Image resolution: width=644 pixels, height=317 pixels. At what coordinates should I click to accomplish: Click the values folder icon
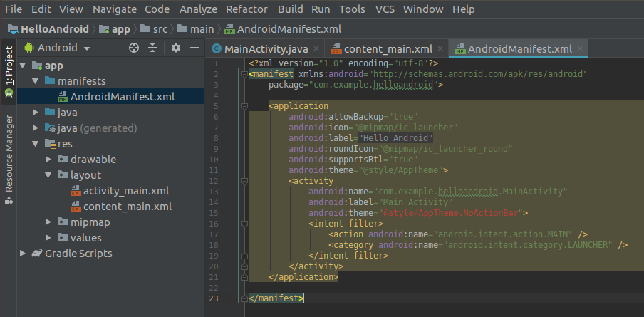point(63,238)
